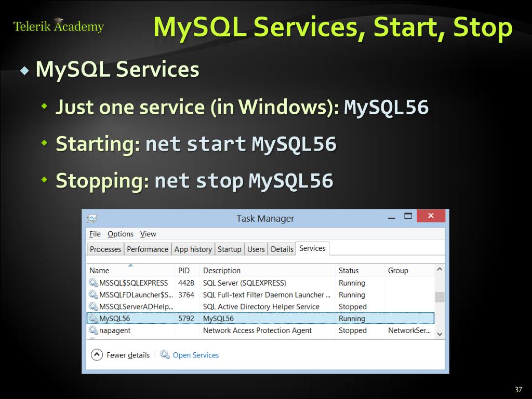Viewport: 532px width, 399px height.
Task: Collapse view with Fewer details arrow
Action: (x=97, y=355)
